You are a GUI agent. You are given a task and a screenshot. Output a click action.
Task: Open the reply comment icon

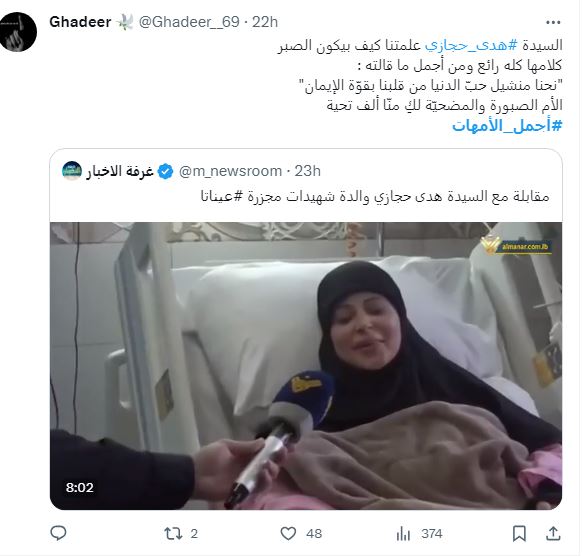point(58,533)
